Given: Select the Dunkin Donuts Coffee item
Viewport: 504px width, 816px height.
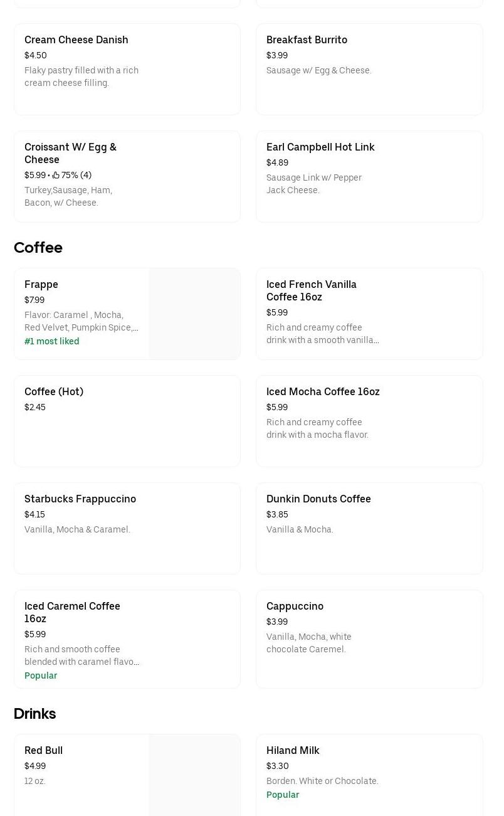Looking at the screenshot, I should tap(369, 528).
